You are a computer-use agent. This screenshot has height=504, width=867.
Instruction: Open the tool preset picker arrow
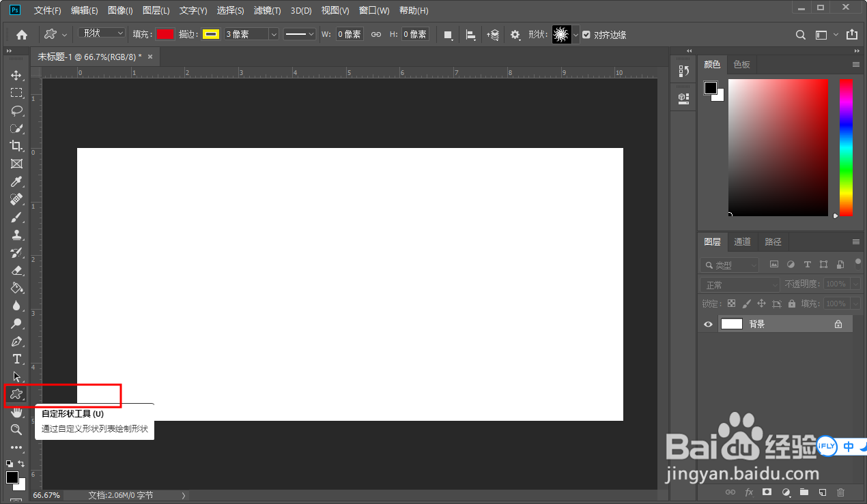pos(65,35)
